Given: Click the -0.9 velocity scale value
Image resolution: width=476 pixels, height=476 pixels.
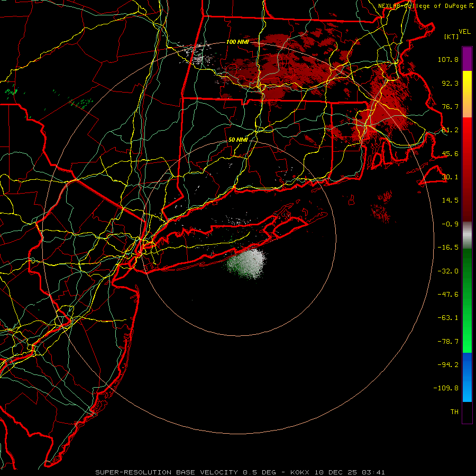Looking at the screenshot, I should (450, 224).
